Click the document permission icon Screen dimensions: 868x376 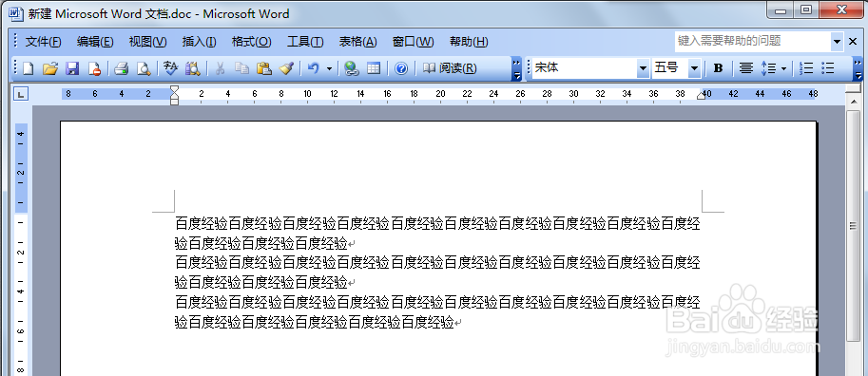point(95,68)
